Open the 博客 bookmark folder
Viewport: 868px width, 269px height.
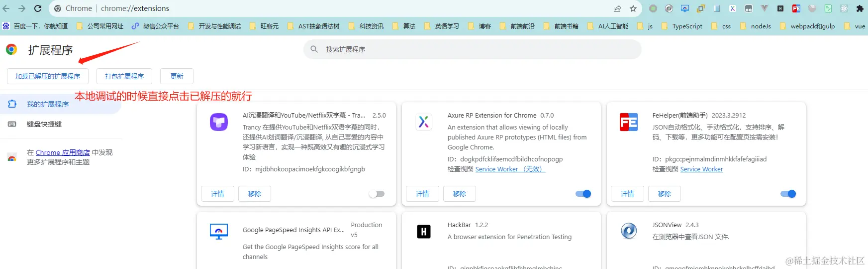479,26
